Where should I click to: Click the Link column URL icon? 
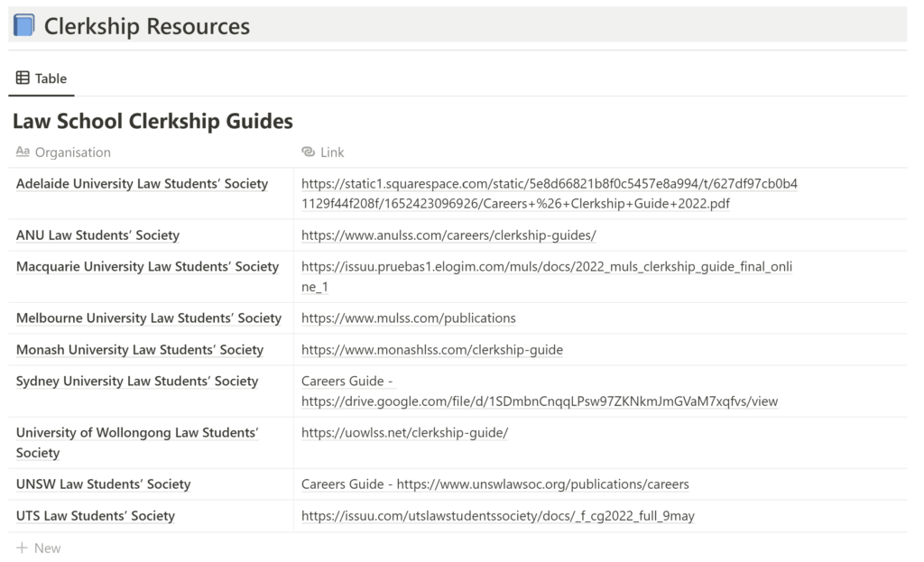pyautogui.click(x=309, y=152)
